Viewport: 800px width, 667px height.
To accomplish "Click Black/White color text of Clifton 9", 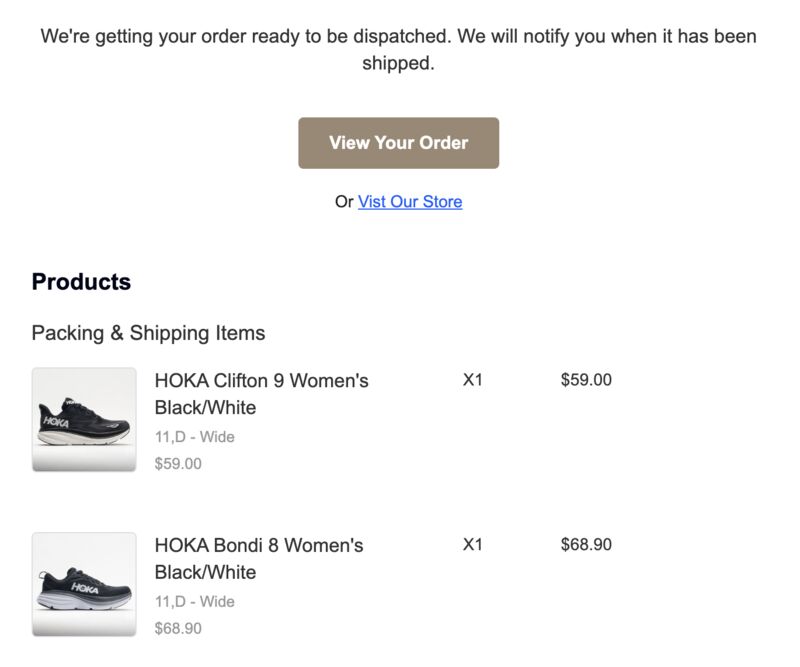I will [205, 408].
